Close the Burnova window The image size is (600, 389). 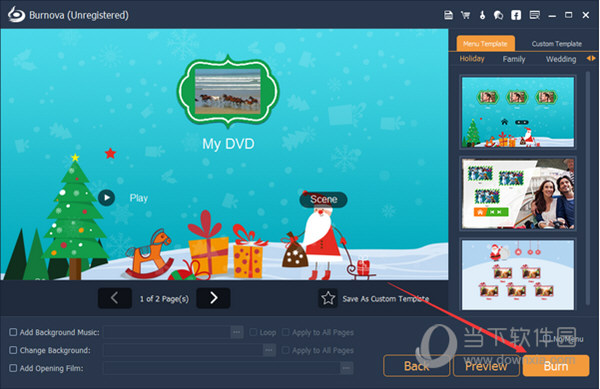[586, 15]
